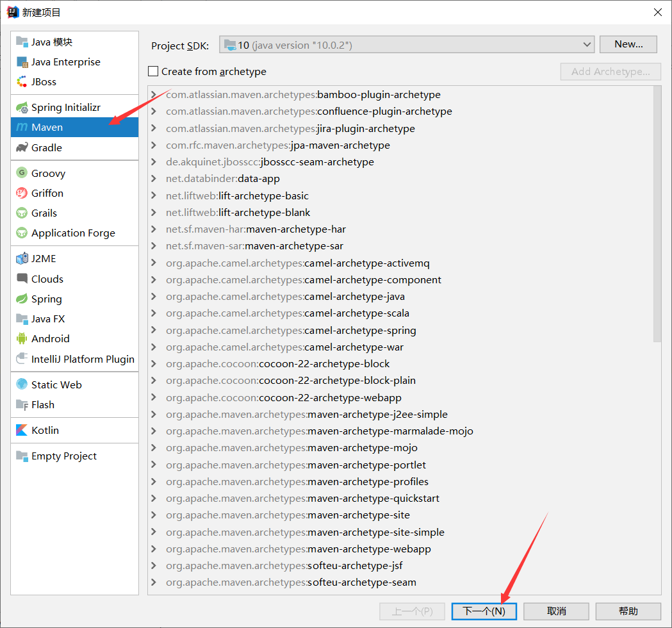Image resolution: width=672 pixels, height=628 pixels.
Task: Click the Java FX folder icon
Action: [x=22, y=318]
